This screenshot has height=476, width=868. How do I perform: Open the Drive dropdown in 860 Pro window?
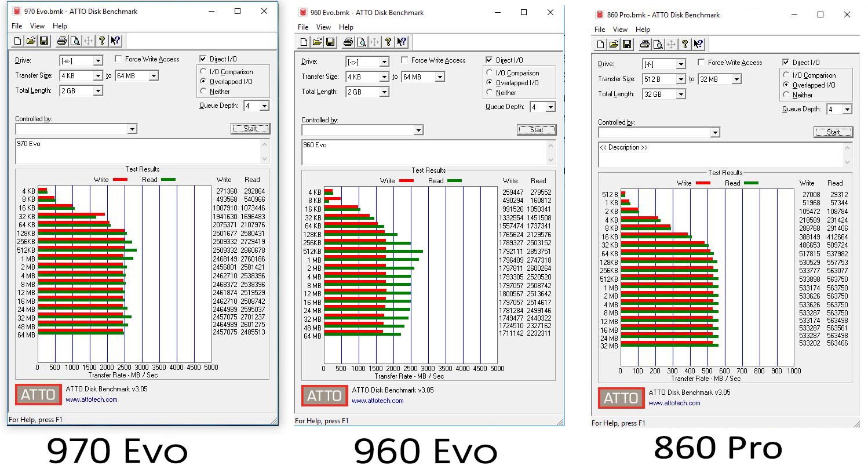pyautogui.click(x=681, y=64)
